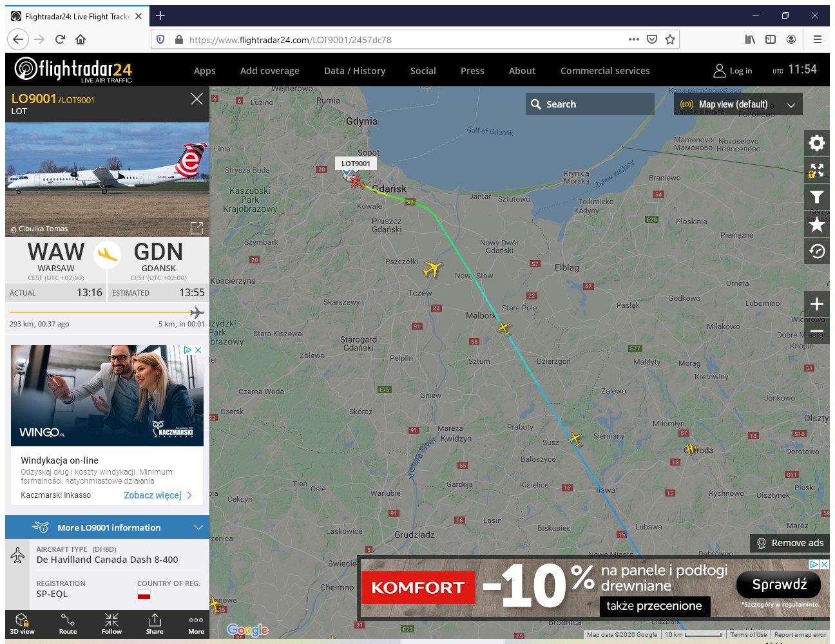Zoom out the map with minus button

(816, 332)
